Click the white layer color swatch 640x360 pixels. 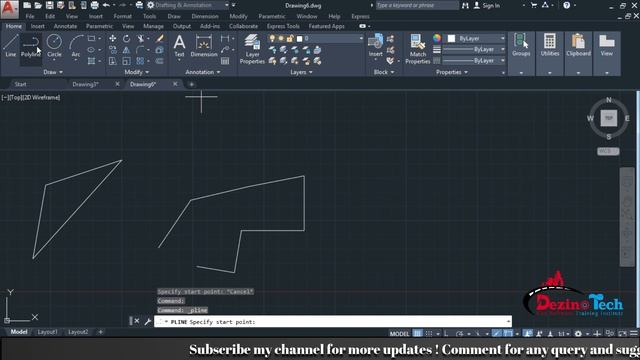coord(299,38)
